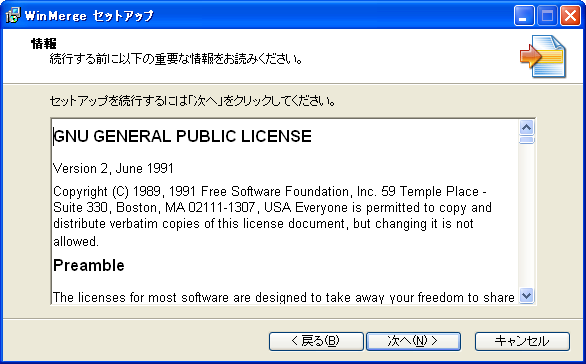Click the WinMerge セットアップ title bar text
Image resolution: width=586 pixels, height=364 pixels.
pyautogui.click(x=89, y=16)
